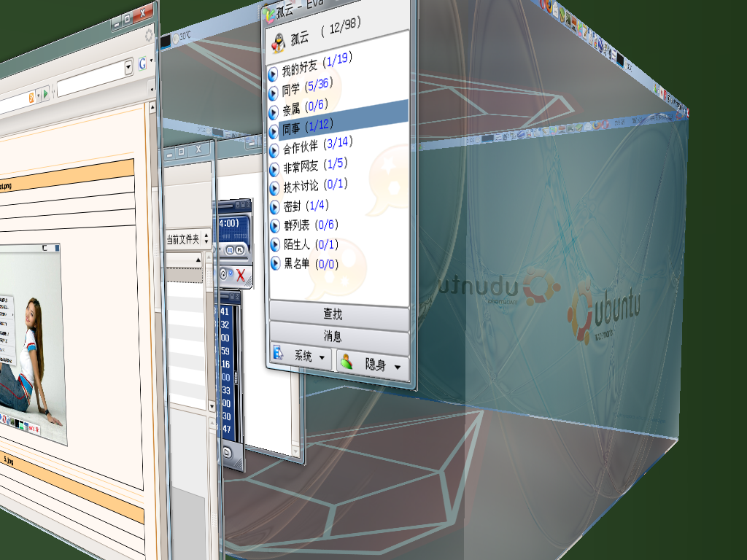Screen dimensions: 747x560
Task: Toggle the EQ button in the media player
Action: coord(230,249)
